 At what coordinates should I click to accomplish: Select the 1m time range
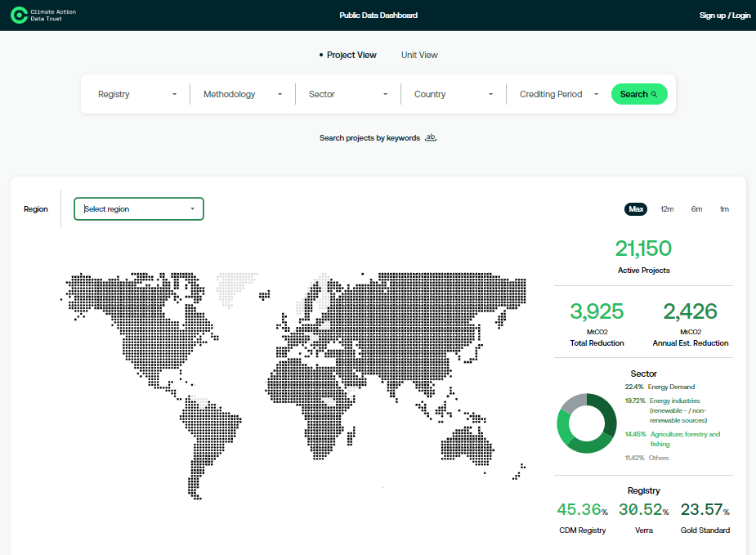[x=724, y=208]
